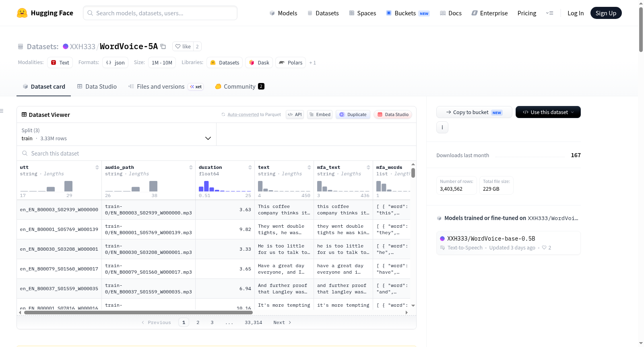Open the navigation overflow menu icon

[549, 13]
